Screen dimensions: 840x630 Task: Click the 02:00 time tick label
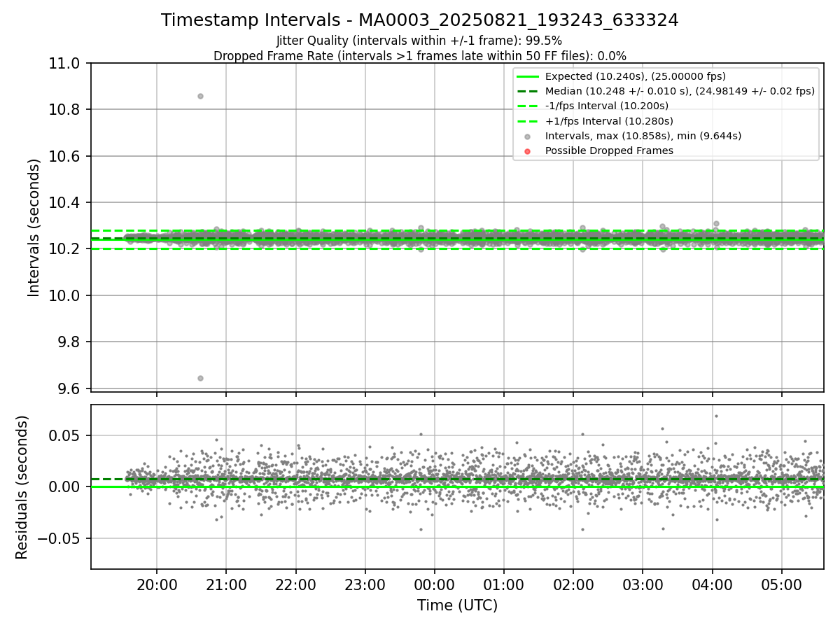pos(573,585)
